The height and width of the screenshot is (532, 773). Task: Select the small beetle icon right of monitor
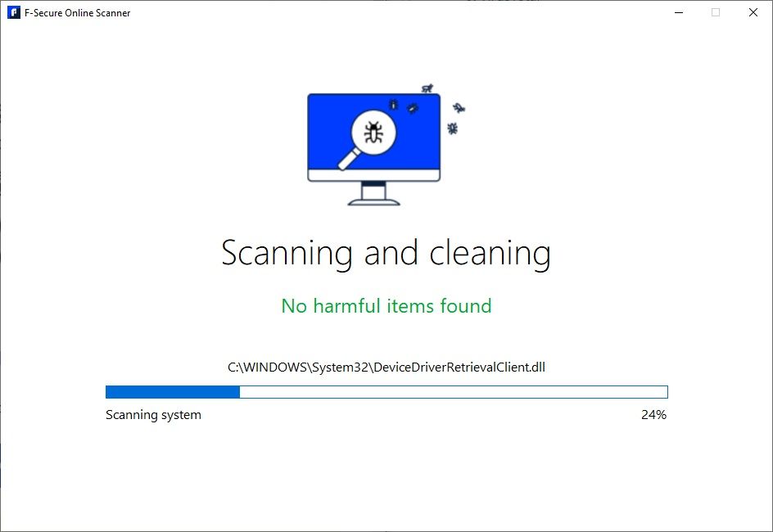pyautogui.click(x=458, y=108)
